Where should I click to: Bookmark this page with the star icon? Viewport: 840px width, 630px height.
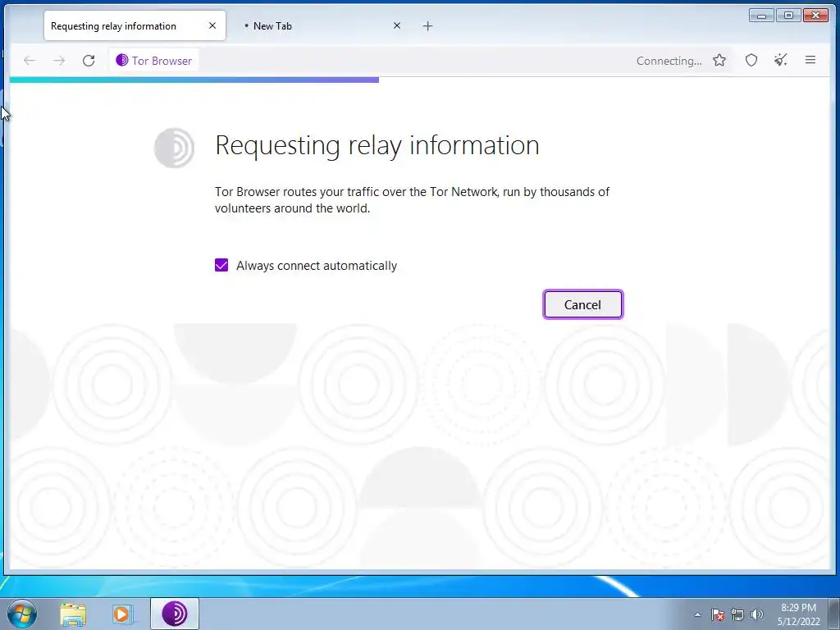pyautogui.click(x=719, y=60)
